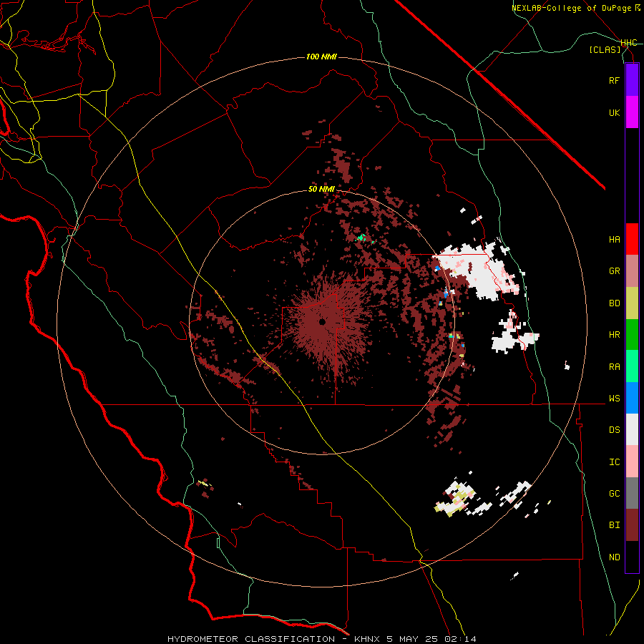This screenshot has height=644, width=644.
Task: Click the BD yellow legend swatch
Action: tap(632, 303)
